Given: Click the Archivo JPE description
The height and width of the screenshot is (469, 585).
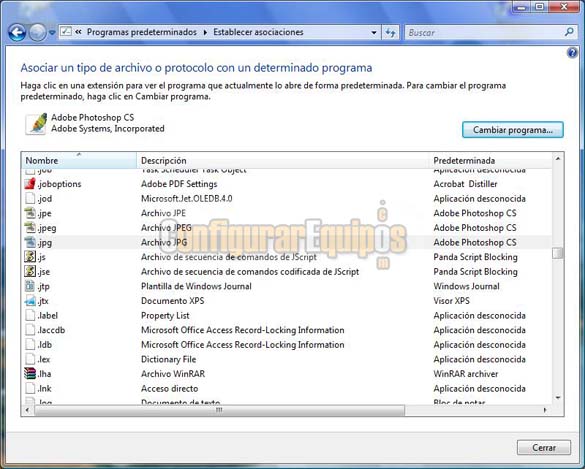Looking at the screenshot, I should [163, 213].
